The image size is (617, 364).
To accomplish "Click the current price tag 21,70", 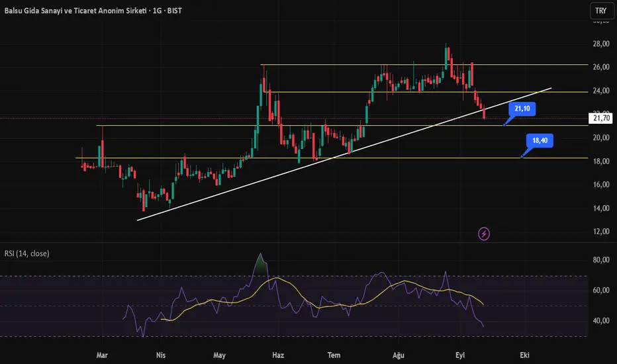I will pos(601,118).
